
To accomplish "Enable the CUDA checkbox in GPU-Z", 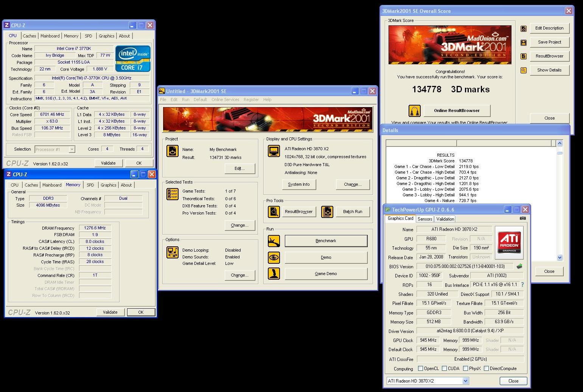I will 444,368.
